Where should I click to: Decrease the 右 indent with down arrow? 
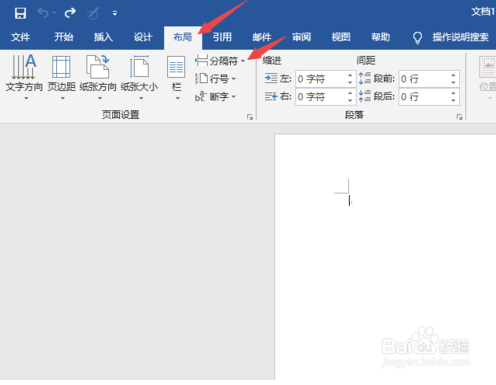pyautogui.click(x=350, y=100)
